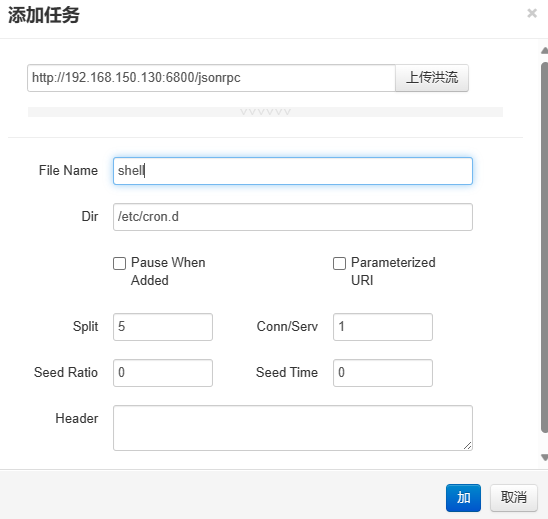Click the 上传洪流 upload torrent button

(x=432, y=78)
